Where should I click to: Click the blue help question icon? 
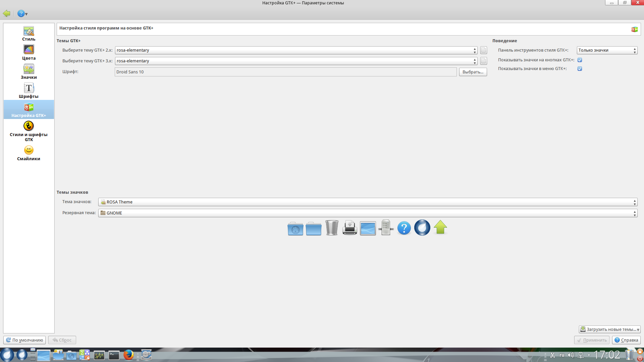(x=21, y=13)
